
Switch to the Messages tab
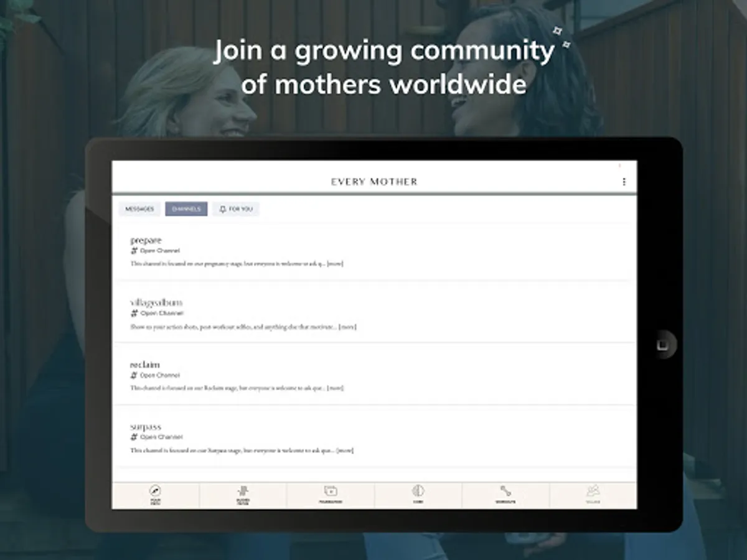point(139,209)
